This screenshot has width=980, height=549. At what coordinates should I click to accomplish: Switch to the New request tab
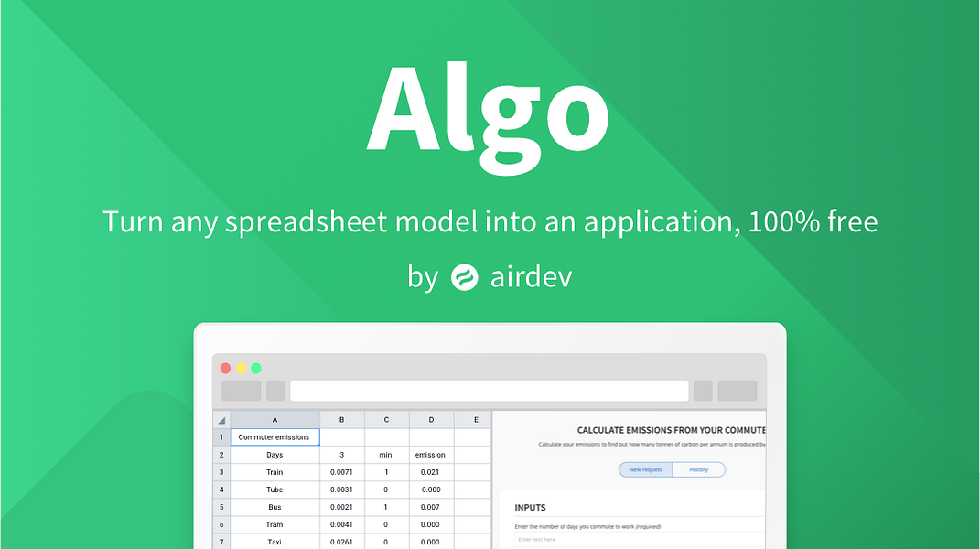tap(647, 468)
